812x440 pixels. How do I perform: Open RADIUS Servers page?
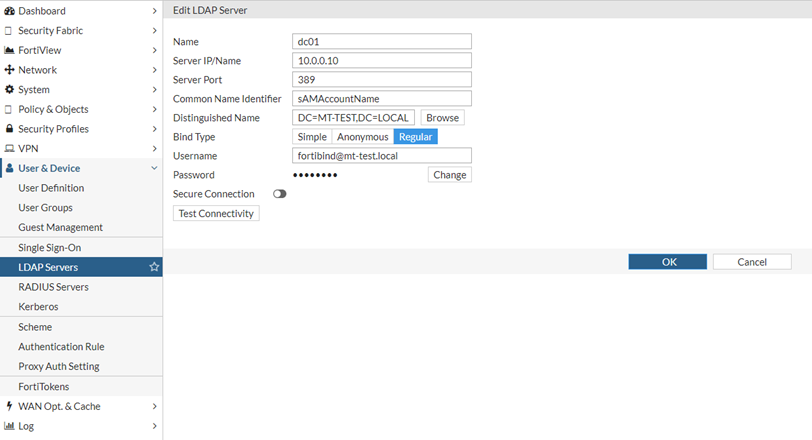(53, 287)
